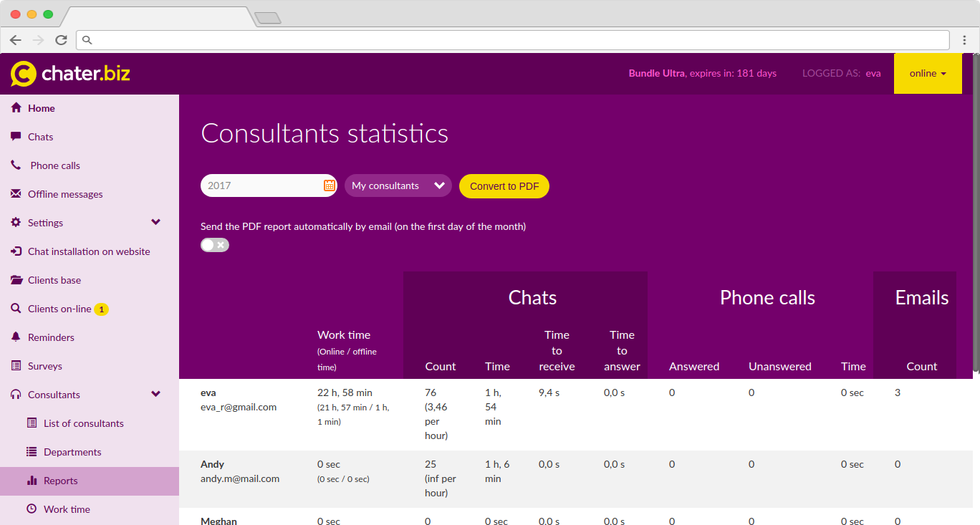
Task: Select Reports in sidebar
Action: pyautogui.click(x=90, y=481)
